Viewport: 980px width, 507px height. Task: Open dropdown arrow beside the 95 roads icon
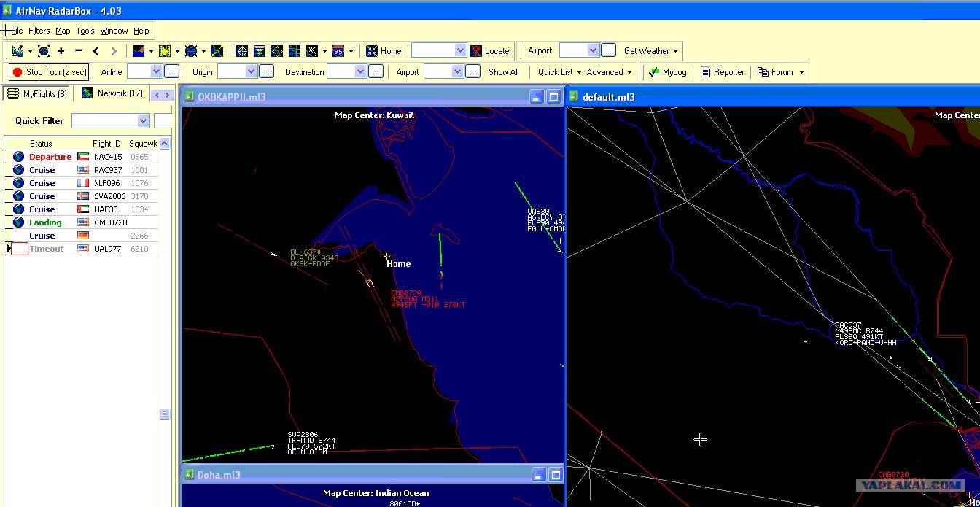pyautogui.click(x=351, y=51)
